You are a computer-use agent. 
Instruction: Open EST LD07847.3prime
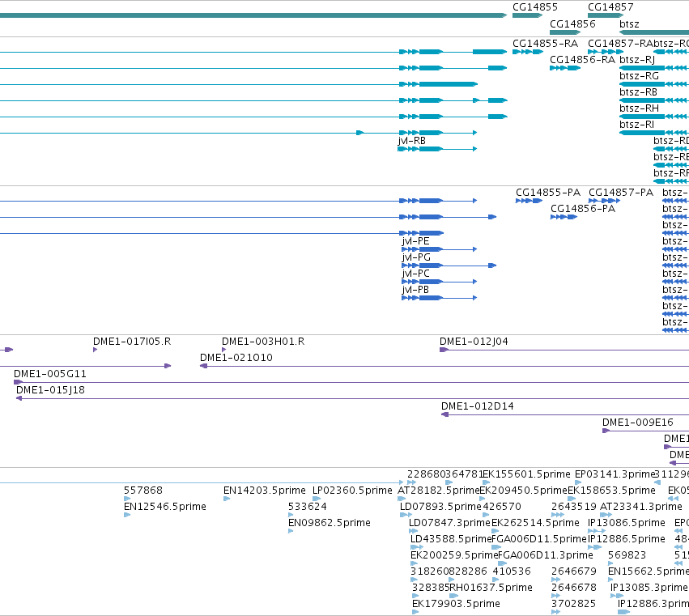click(449, 523)
